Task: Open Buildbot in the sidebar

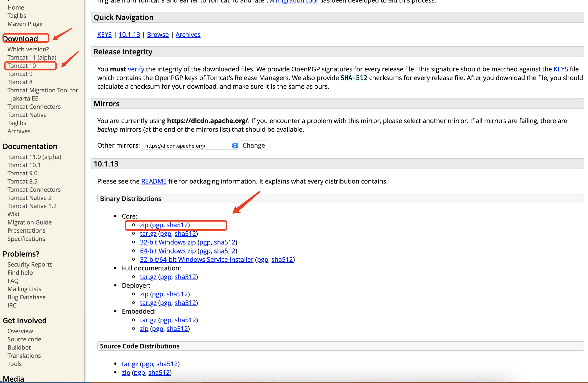Action: [19, 348]
